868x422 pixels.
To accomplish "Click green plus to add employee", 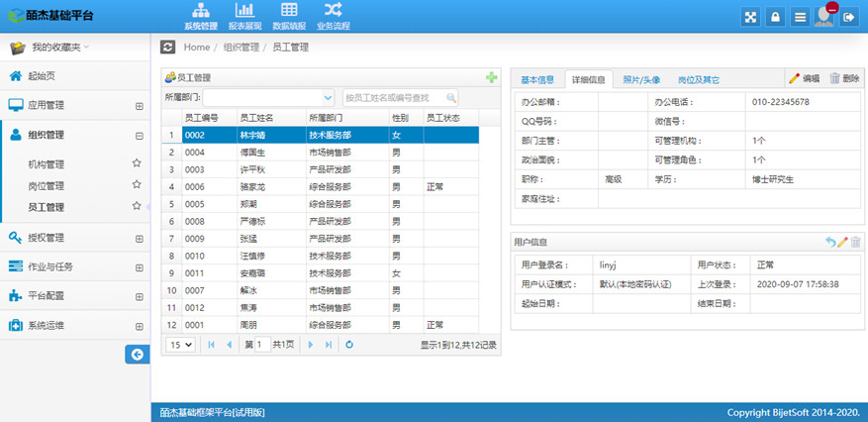I will pyautogui.click(x=491, y=77).
